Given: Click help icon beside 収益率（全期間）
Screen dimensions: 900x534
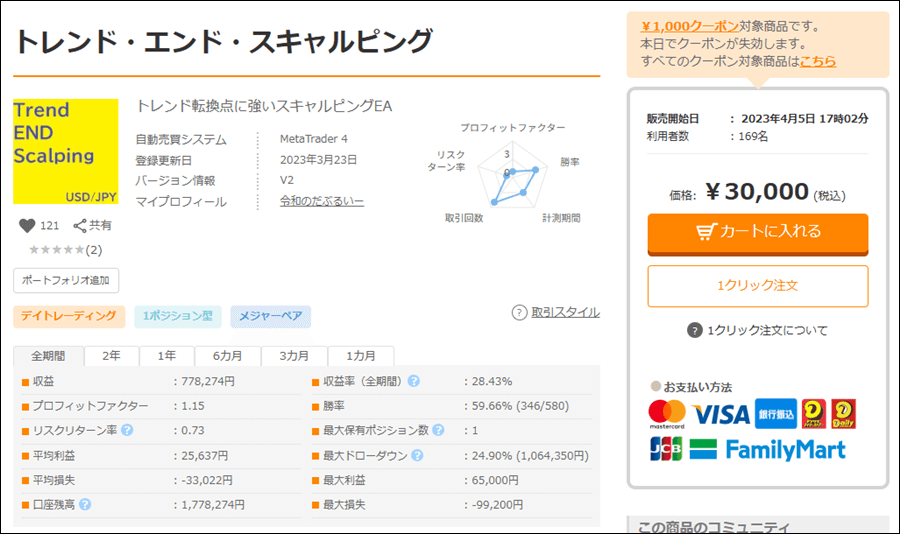Looking at the screenshot, I should tap(413, 381).
